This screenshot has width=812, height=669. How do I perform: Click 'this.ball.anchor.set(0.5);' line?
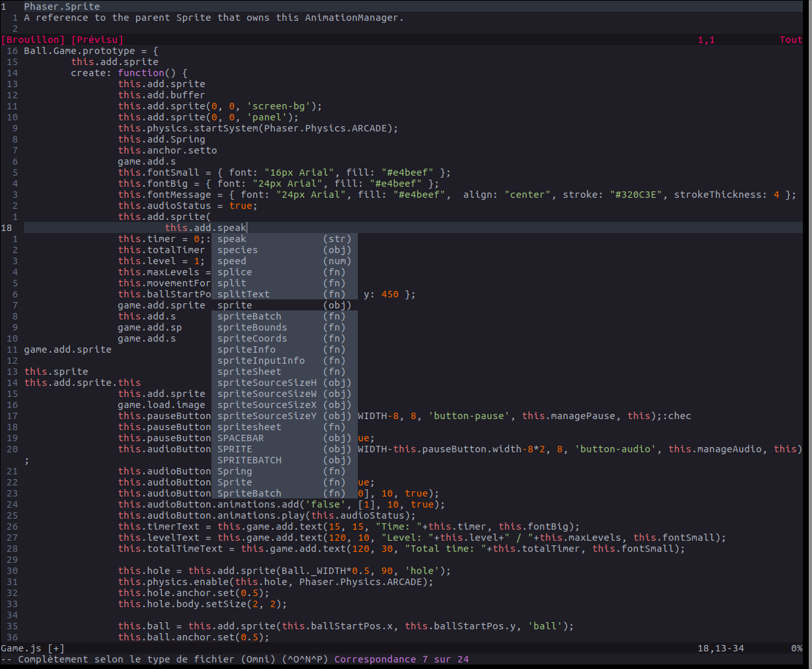(x=194, y=637)
